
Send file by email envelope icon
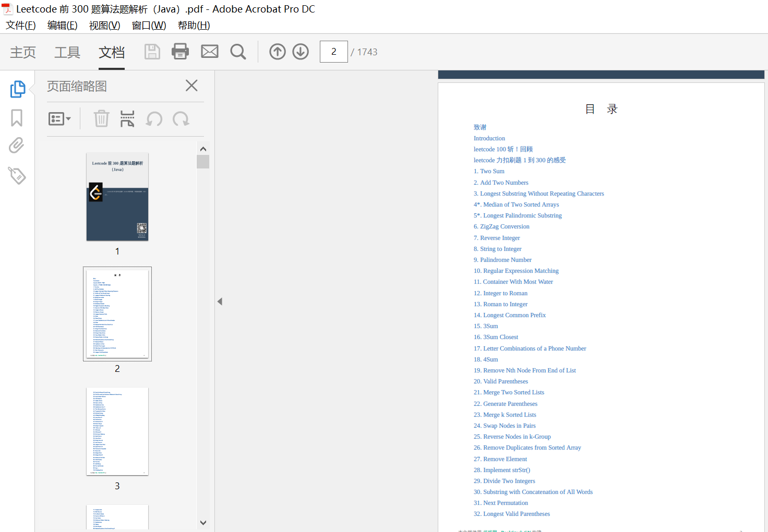(210, 52)
